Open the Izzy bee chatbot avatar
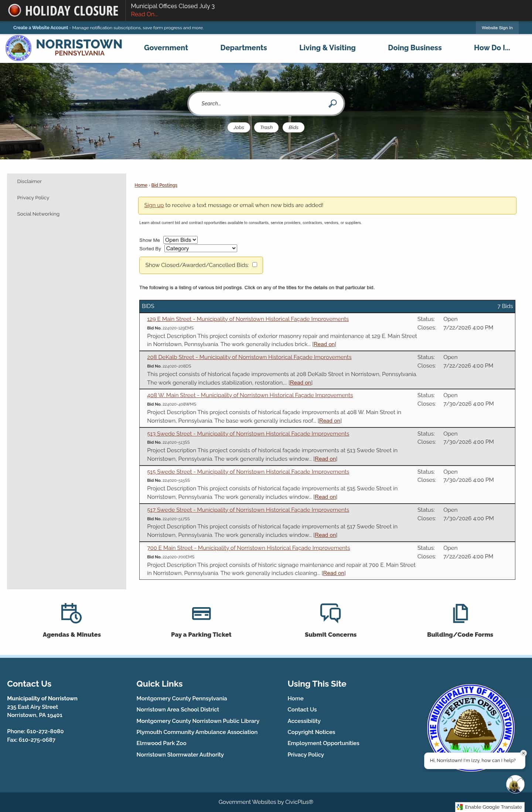 pos(515,784)
